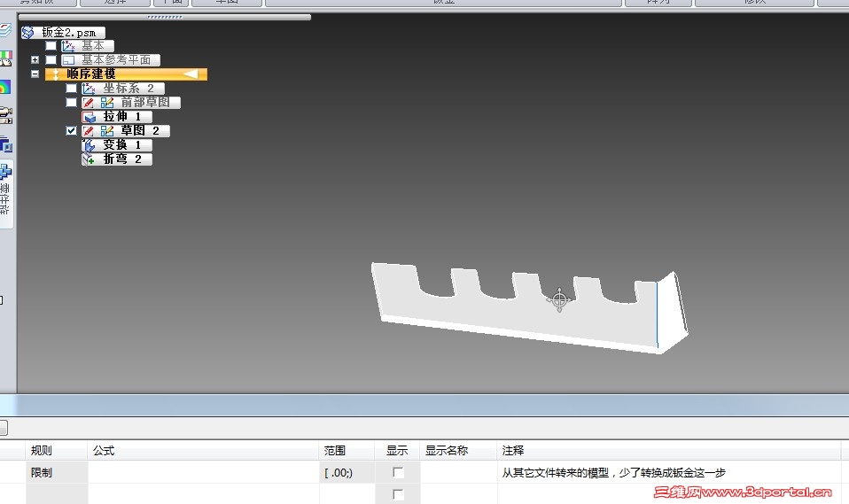This screenshot has height=504, width=849.
Task: Click the 基本参考平面 plane icon
Action: [69, 60]
